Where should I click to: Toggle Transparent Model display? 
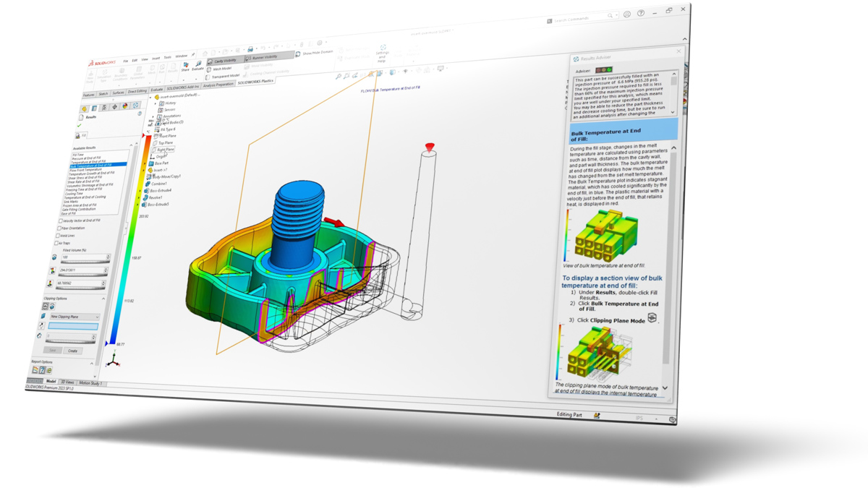point(223,77)
